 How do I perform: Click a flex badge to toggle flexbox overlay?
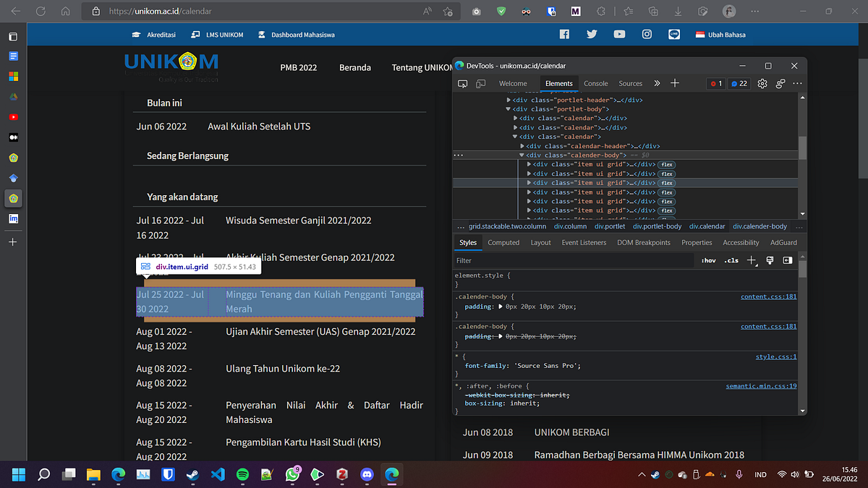click(x=666, y=164)
